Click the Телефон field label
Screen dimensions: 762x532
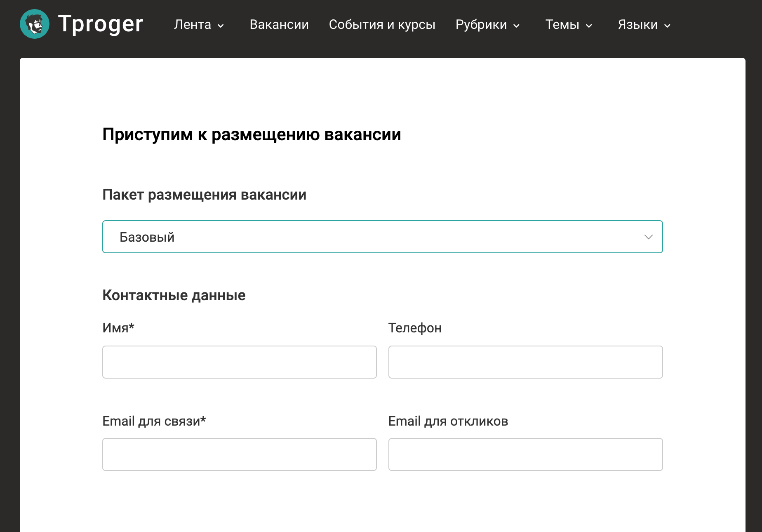click(415, 328)
